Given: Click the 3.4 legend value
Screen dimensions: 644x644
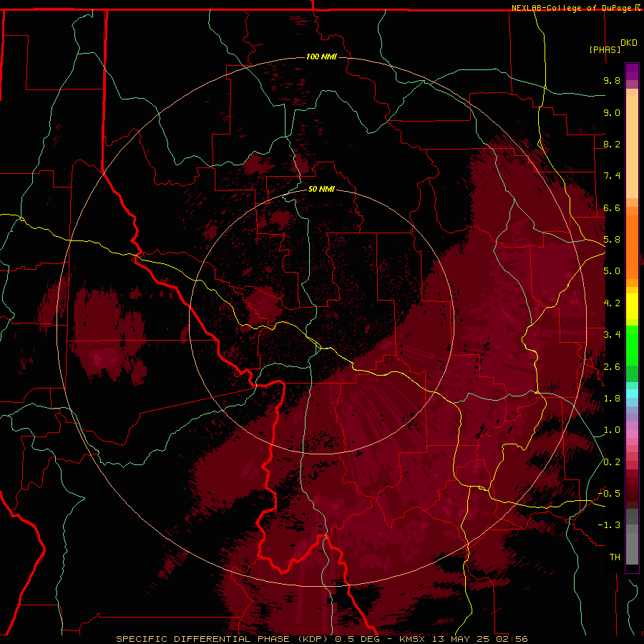Looking at the screenshot, I should point(612,335).
